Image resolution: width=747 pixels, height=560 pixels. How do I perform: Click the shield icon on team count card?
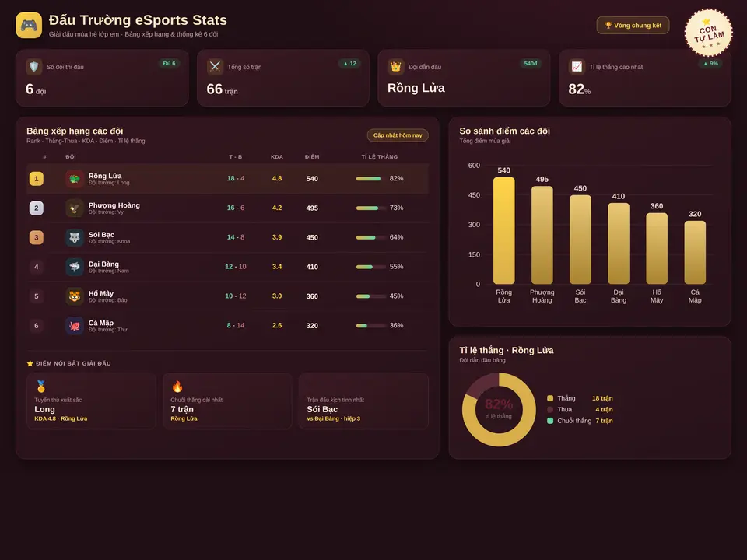coord(33,67)
